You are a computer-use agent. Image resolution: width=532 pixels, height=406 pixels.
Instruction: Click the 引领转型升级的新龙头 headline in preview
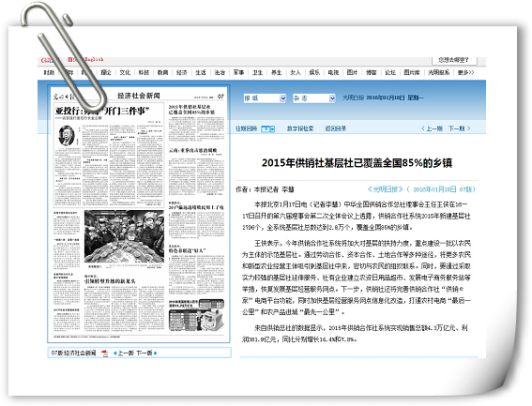click(x=110, y=281)
